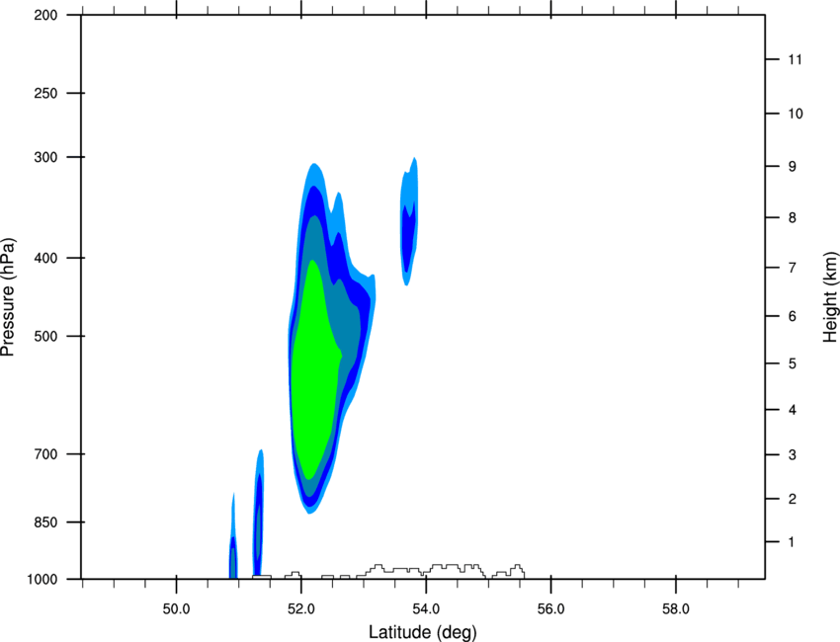Click the 300 pressure tick label

point(45,157)
